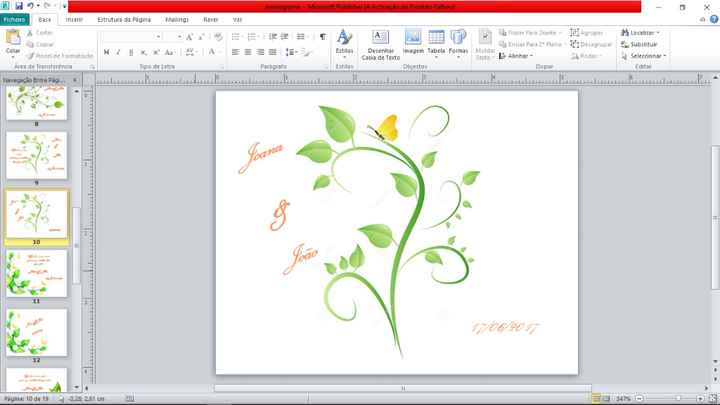This screenshot has width=720, height=405.
Task: Toggle superscript formatting
Action: point(156,52)
